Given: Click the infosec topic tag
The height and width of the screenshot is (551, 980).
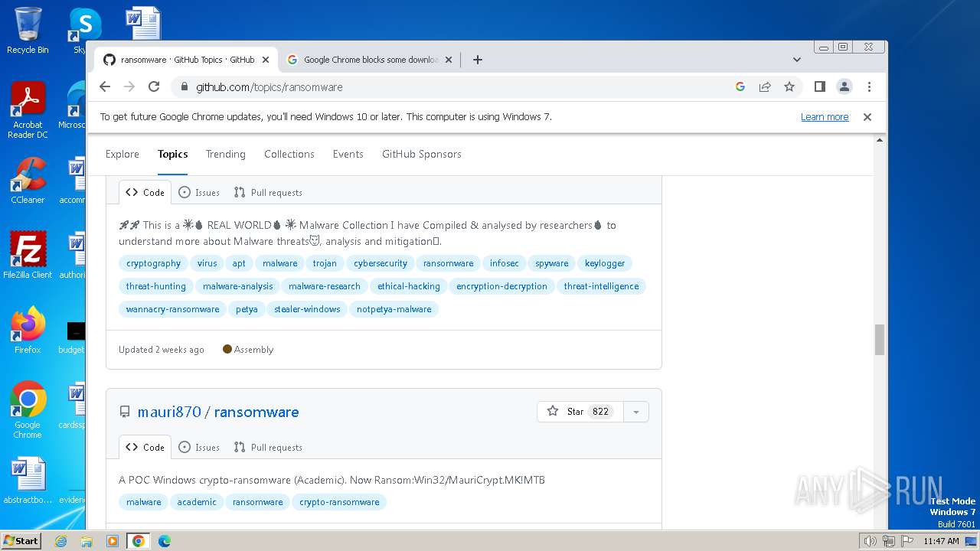Looking at the screenshot, I should click(505, 263).
